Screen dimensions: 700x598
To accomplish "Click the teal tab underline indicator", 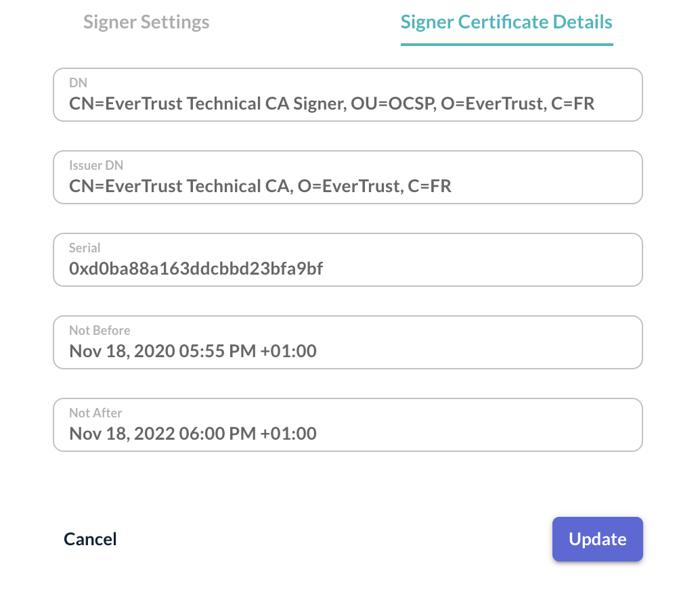I will (506, 43).
